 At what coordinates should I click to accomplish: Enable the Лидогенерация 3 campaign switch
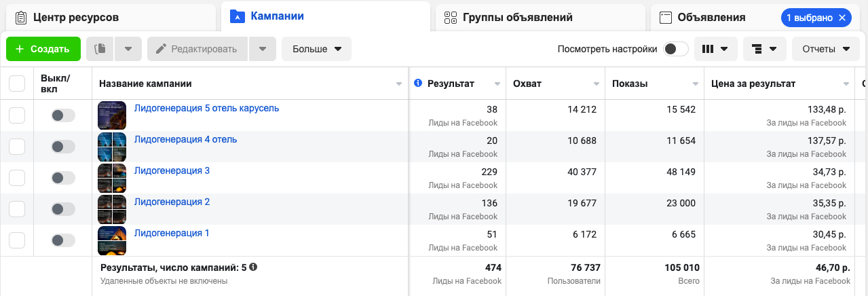(x=62, y=178)
